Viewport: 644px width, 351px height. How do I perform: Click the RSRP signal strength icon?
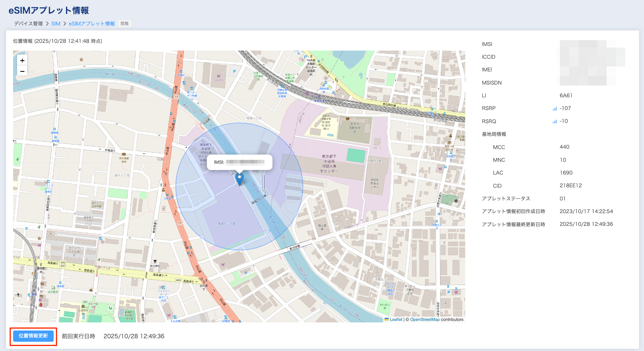pos(554,109)
